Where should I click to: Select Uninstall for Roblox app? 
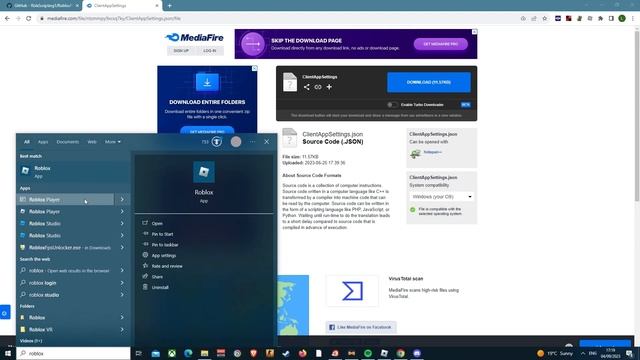[160, 287]
